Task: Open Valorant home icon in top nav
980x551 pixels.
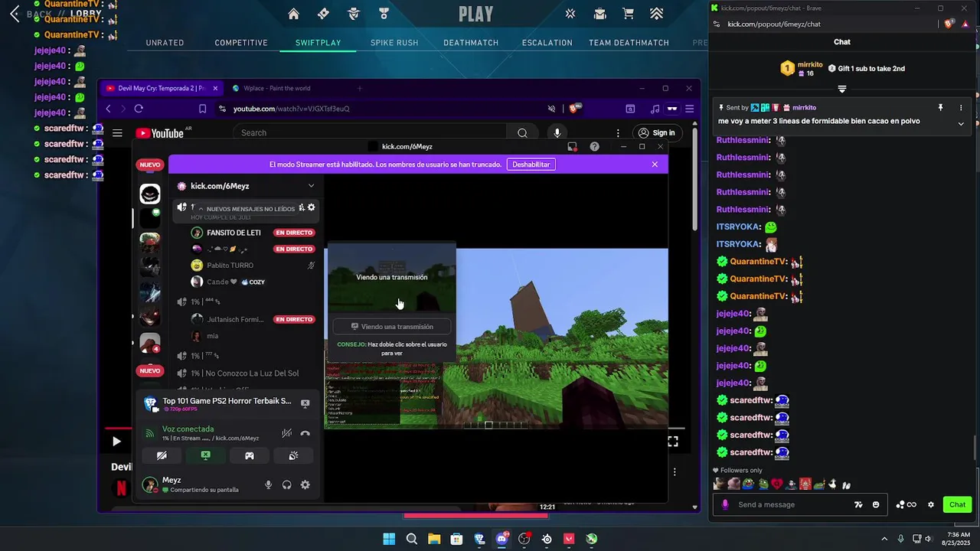Action: [x=293, y=14]
